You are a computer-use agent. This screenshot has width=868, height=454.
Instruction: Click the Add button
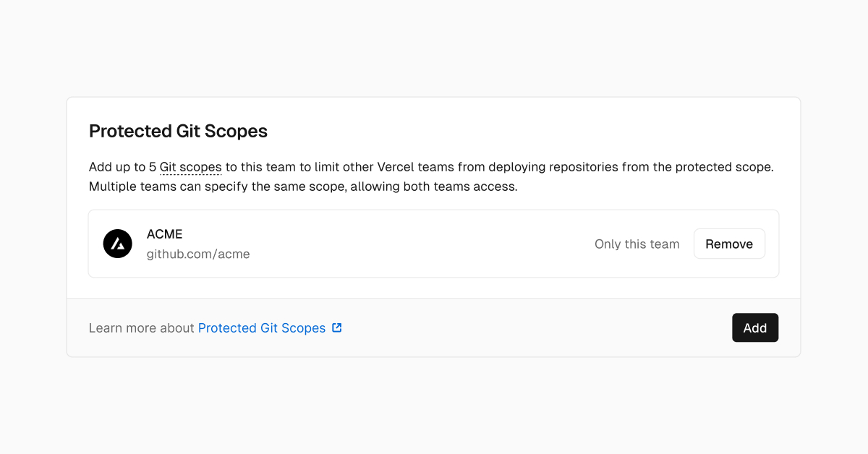tap(755, 327)
